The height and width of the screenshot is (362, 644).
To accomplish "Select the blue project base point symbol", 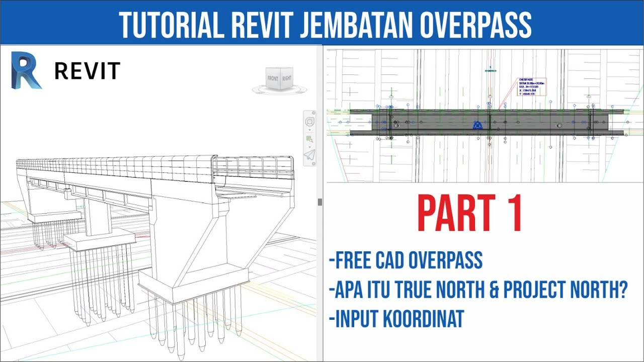I will (x=477, y=124).
